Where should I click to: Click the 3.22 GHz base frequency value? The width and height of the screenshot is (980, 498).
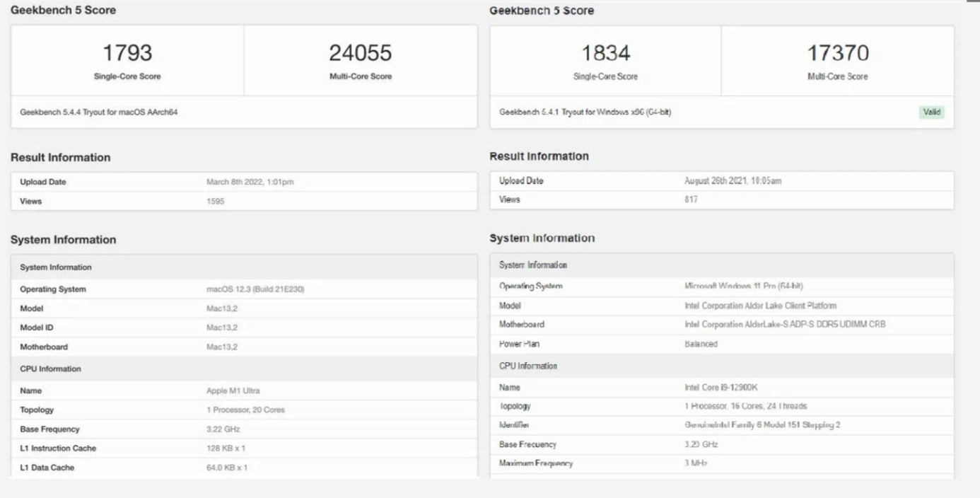tap(223, 429)
